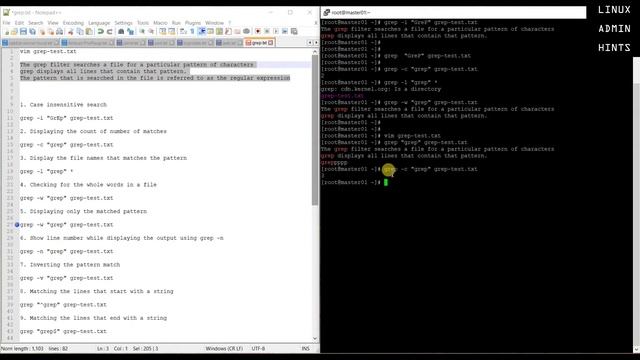Click the UTF-8 encoding status field

click(x=258, y=349)
